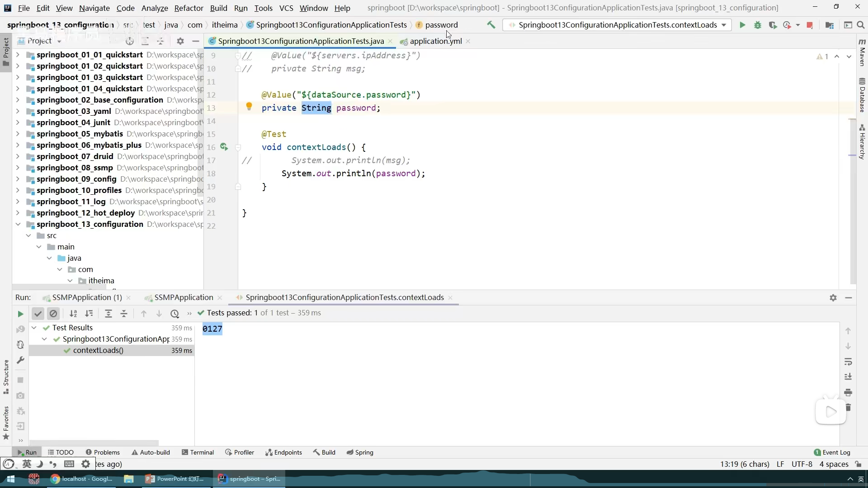
Task: Click the Build hammer icon in navigation bar
Action: tap(491, 25)
